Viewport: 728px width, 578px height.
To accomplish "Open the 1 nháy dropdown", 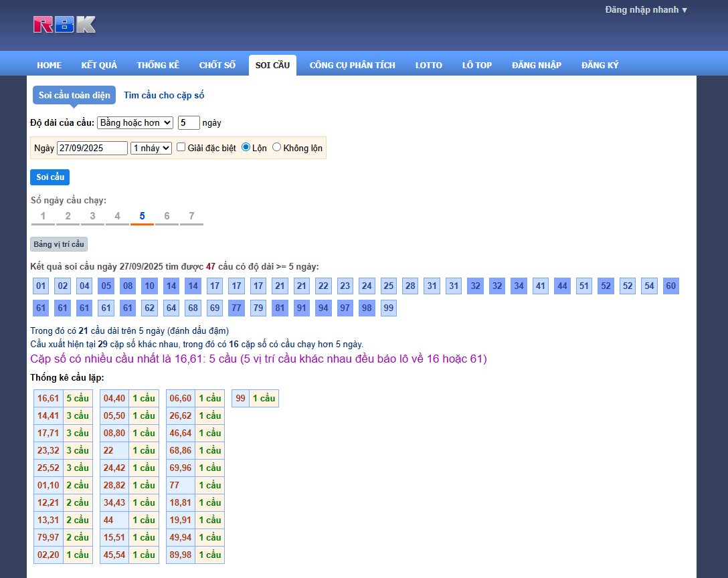I will point(151,148).
